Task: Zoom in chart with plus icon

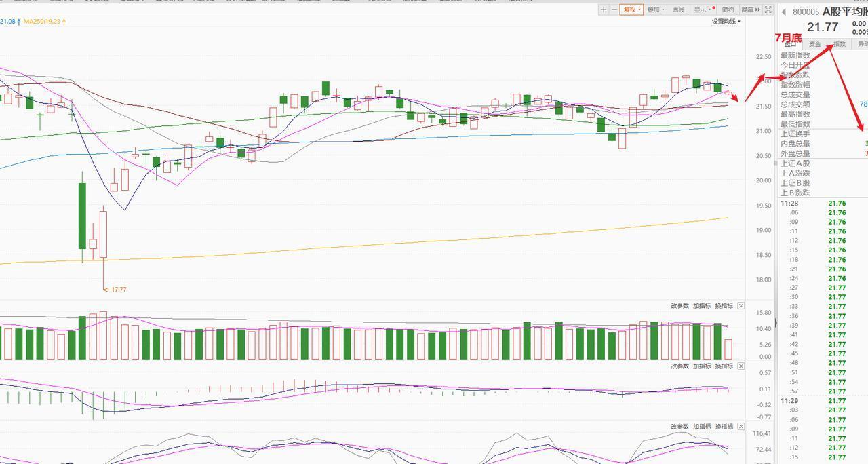Action: (x=604, y=9)
